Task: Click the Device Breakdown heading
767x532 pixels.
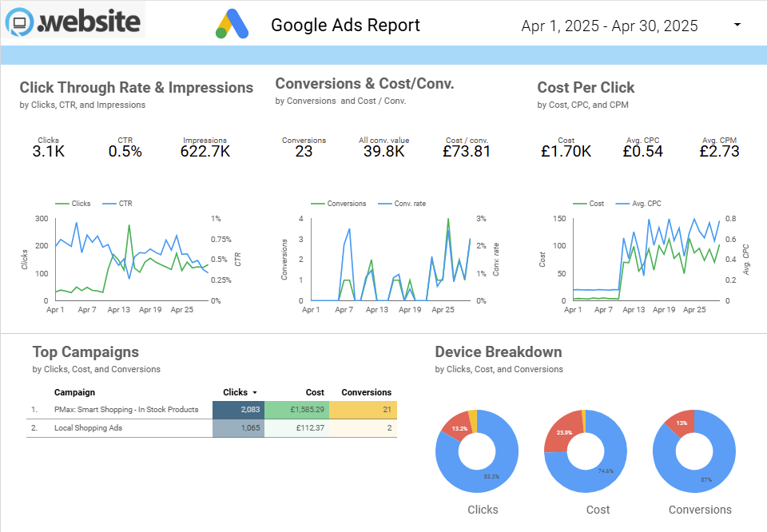Action: pyautogui.click(x=499, y=352)
